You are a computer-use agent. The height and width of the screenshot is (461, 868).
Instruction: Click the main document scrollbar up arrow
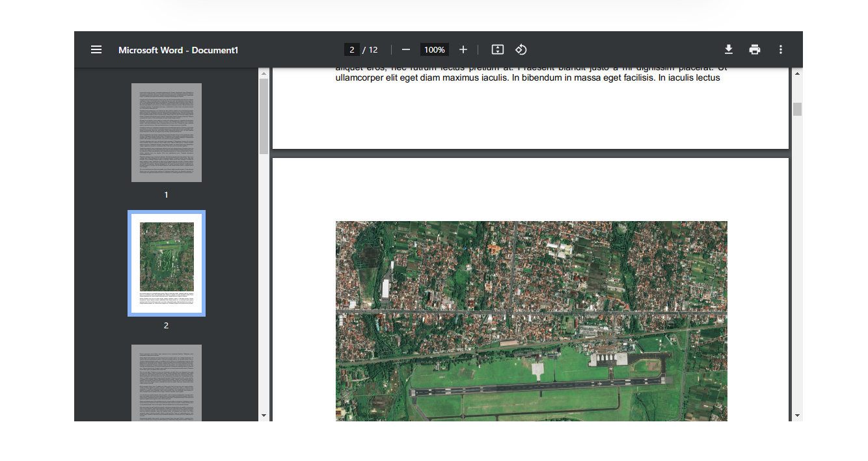(x=797, y=72)
